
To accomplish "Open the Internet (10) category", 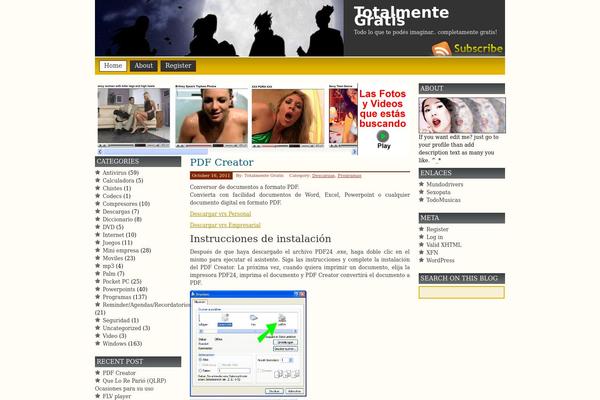I will click(x=119, y=235).
